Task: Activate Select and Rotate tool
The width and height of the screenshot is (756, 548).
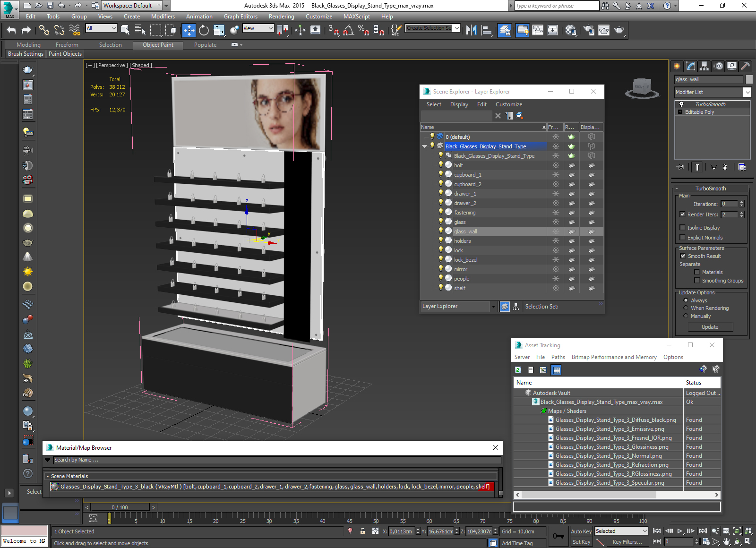Action: [204, 30]
